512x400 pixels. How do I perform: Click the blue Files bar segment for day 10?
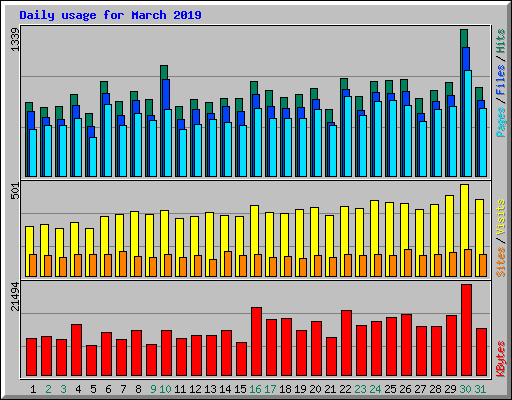(166, 94)
